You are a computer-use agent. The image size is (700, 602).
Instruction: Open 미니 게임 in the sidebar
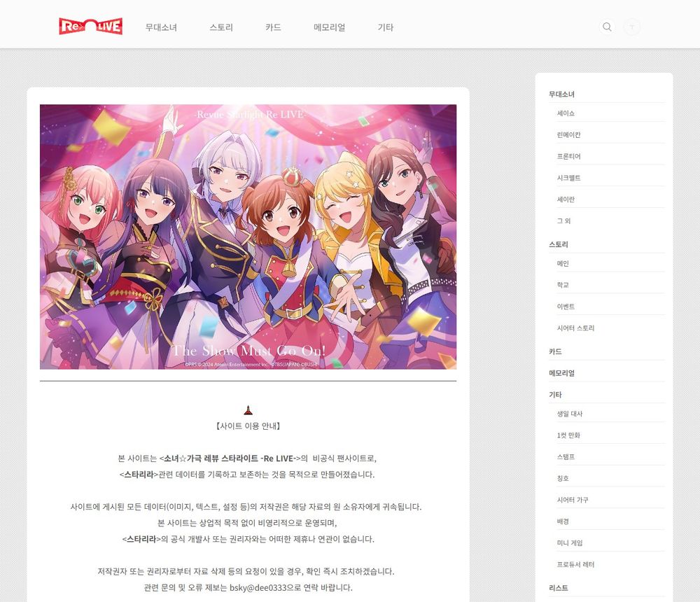570,542
